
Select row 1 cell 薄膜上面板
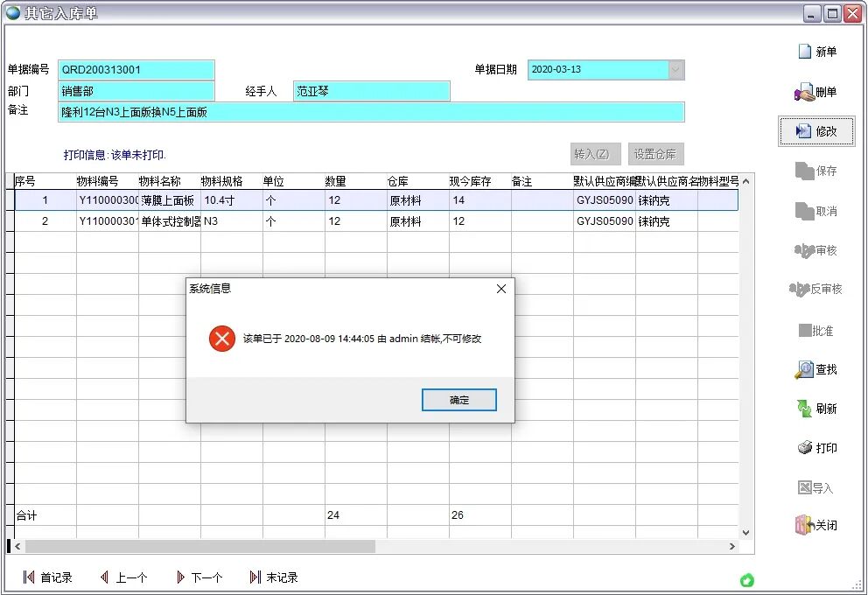click(x=169, y=200)
